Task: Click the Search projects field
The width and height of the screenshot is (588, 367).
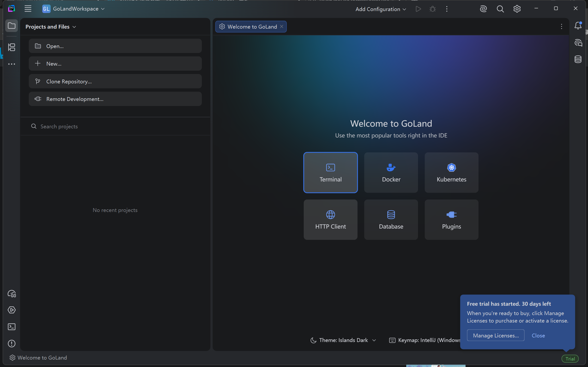Action: [x=115, y=126]
